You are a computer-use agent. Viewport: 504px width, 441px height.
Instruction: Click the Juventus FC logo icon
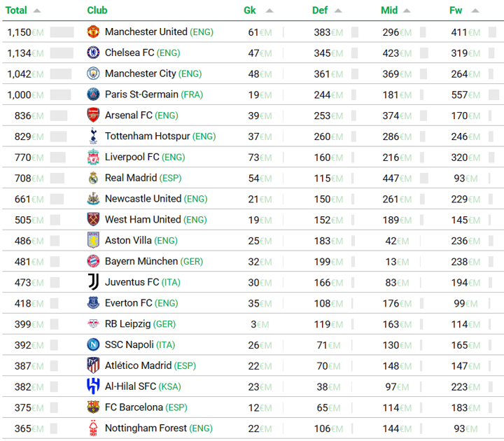(94, 282)
